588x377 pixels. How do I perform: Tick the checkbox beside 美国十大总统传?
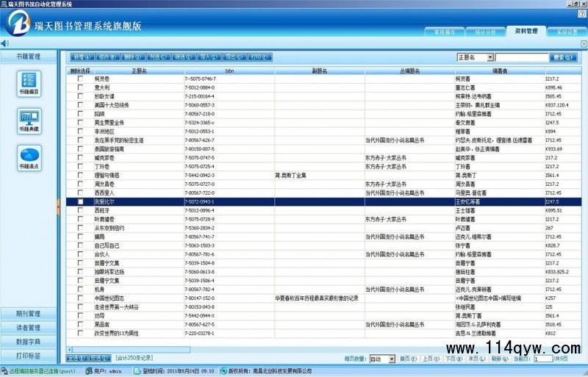click(81, 105)
